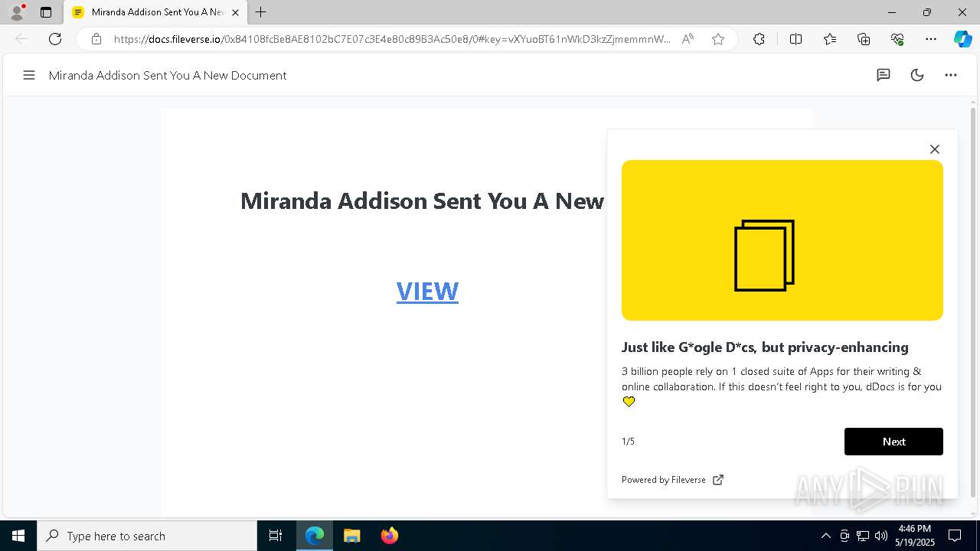This screenshot has width=980, height=551.
Task: Open Microsoft Edge from the taskbar
Action: point(315,536)
